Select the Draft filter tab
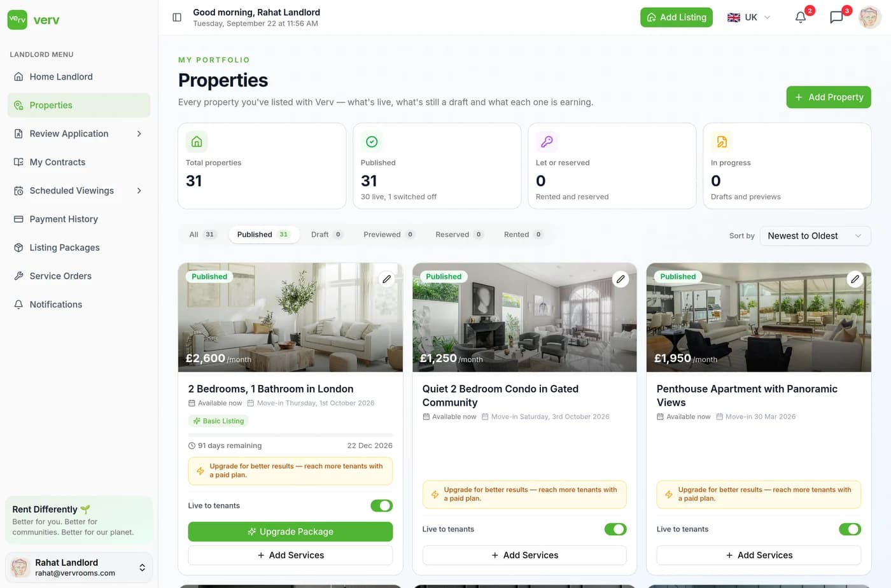This screenshot has height=588, width=891. coord(326,234)
